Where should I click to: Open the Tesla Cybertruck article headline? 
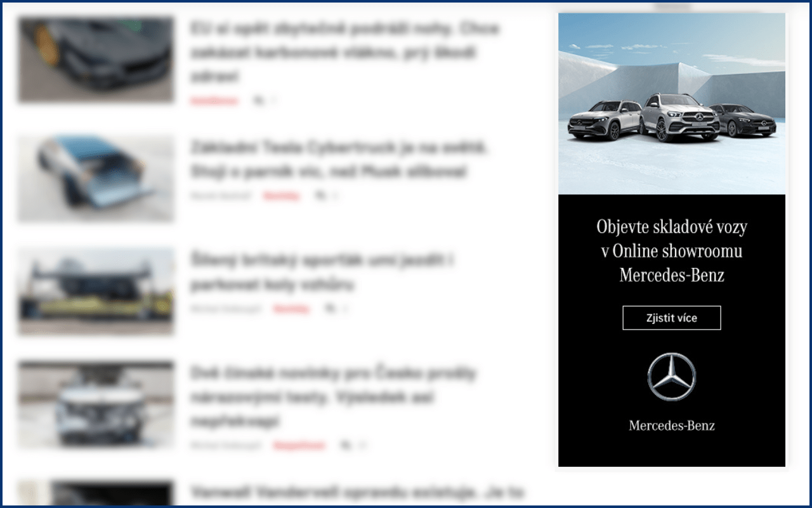338,159
